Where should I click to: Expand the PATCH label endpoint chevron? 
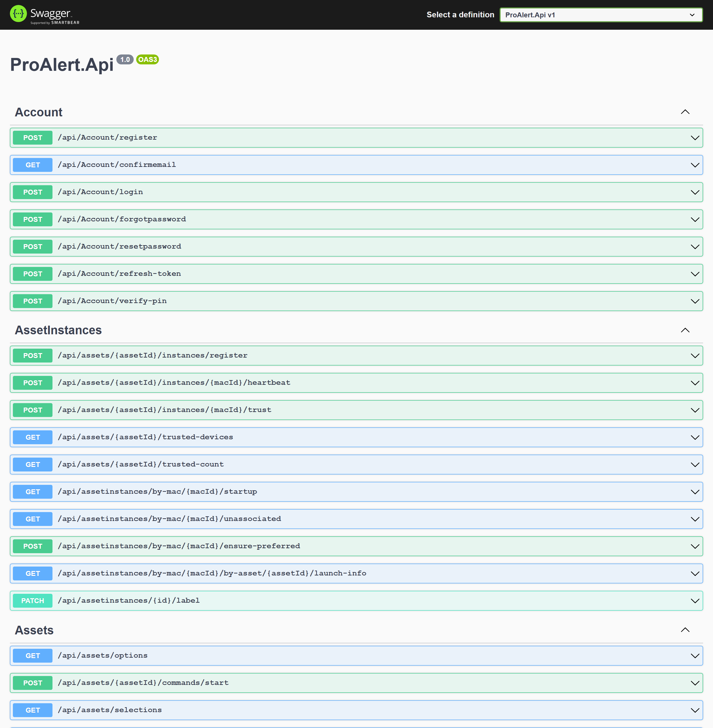(695, 601)
